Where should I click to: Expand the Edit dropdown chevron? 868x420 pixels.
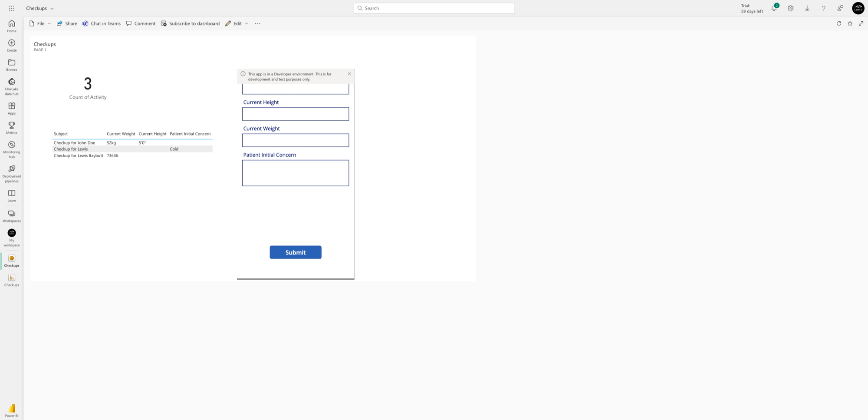point(247,23)
